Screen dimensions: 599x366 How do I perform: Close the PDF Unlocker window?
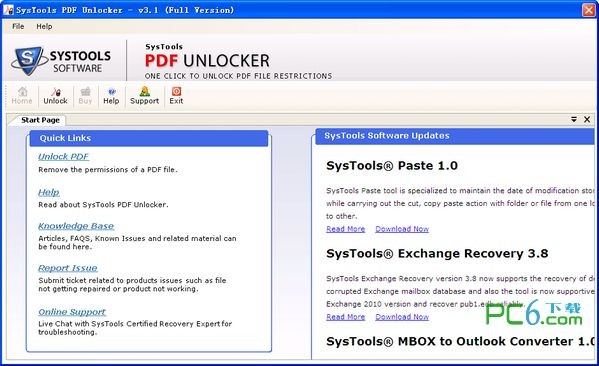point(588,10)
